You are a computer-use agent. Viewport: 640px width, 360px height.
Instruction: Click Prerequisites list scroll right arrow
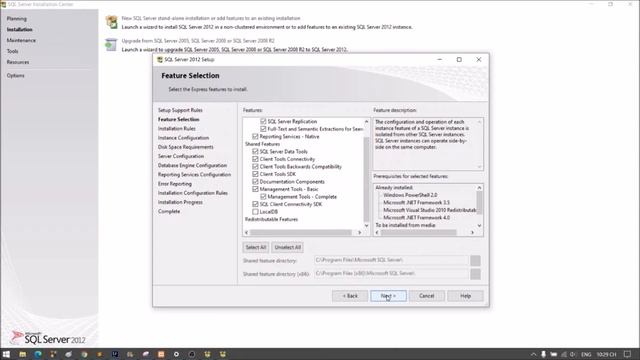coord(472,233)
